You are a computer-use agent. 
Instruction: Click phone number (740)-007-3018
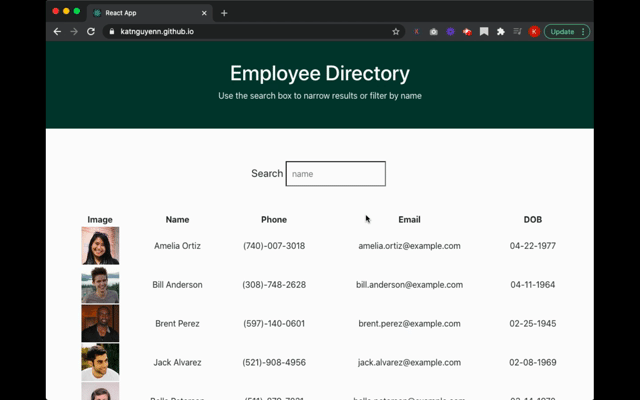point(274,246)
